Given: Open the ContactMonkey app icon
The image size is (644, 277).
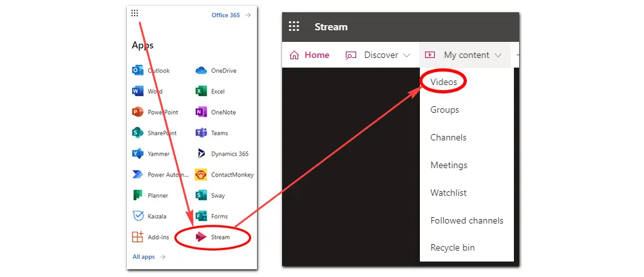Looking at the screenshot, I should (201, 175).
